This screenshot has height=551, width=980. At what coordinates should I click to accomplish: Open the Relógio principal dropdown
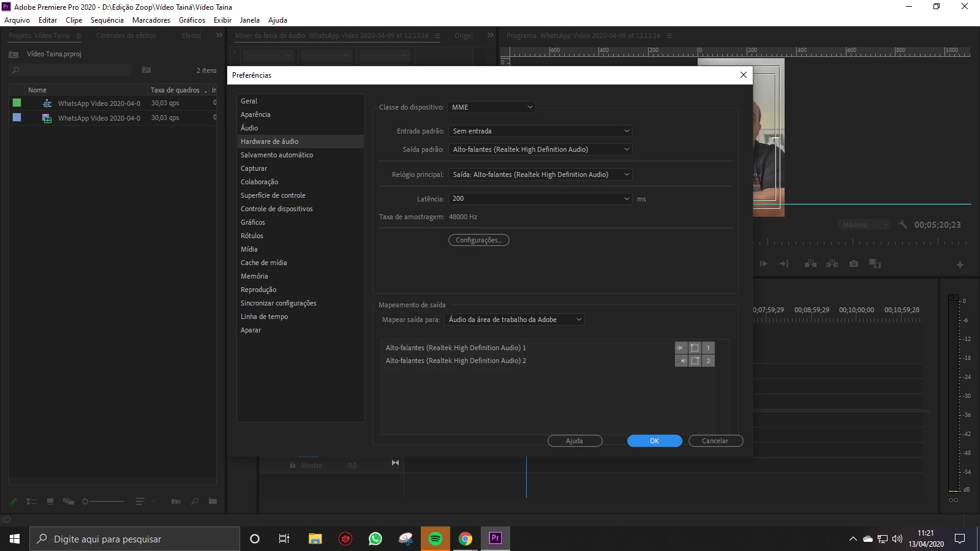pos(541,174)
